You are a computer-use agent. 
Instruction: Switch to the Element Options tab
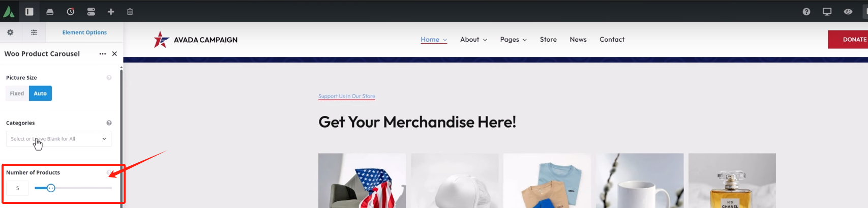[x=84, y=33]
